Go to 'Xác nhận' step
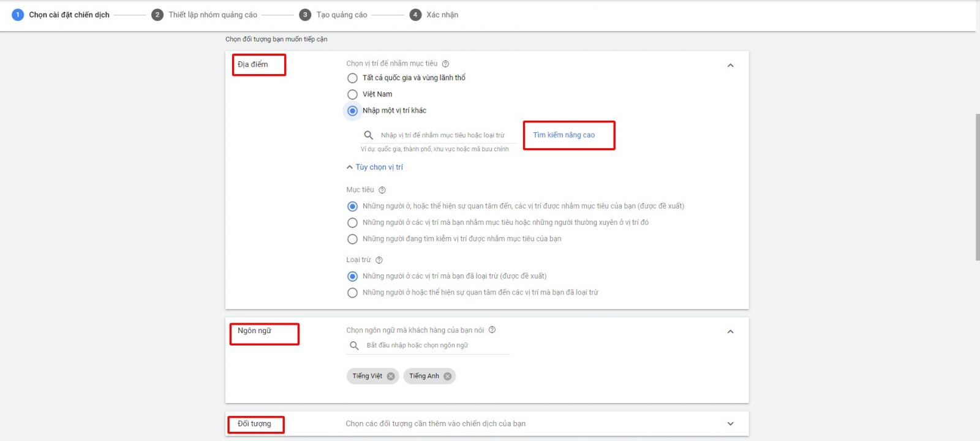 pos(442,15)
